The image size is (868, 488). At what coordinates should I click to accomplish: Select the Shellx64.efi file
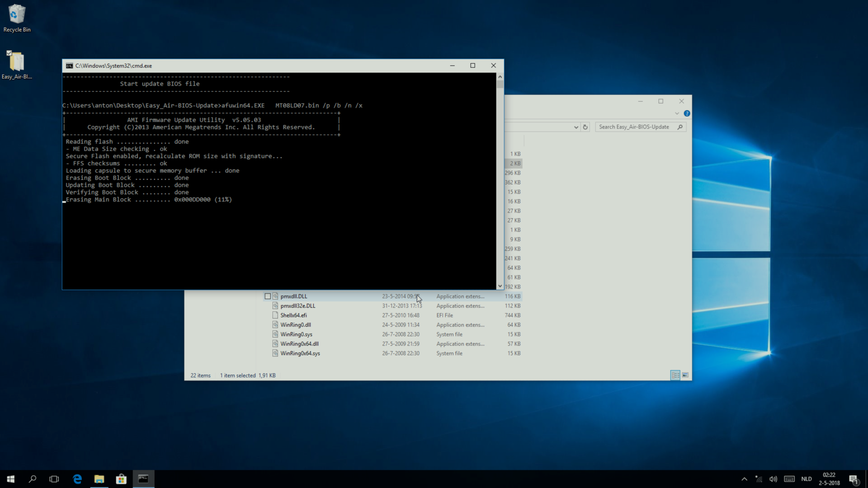tap(293, 315)
